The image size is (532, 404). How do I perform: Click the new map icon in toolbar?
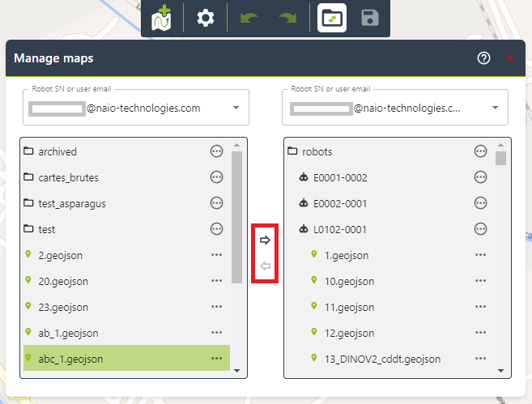click(163, 18)
